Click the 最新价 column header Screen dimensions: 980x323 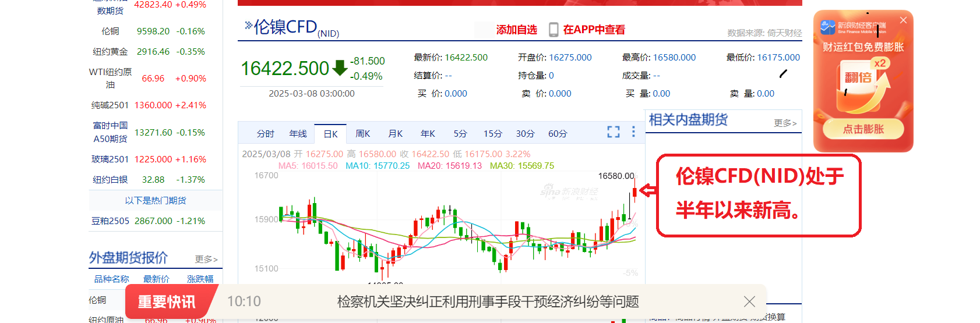[x=156, y=279]
